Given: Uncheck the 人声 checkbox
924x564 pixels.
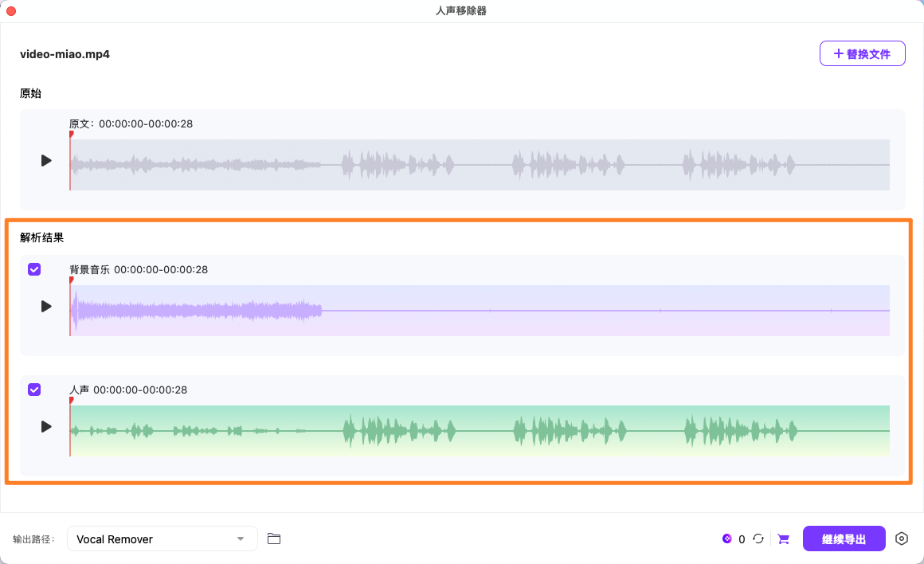Looking at the screenshot, I should coord(34,390).
